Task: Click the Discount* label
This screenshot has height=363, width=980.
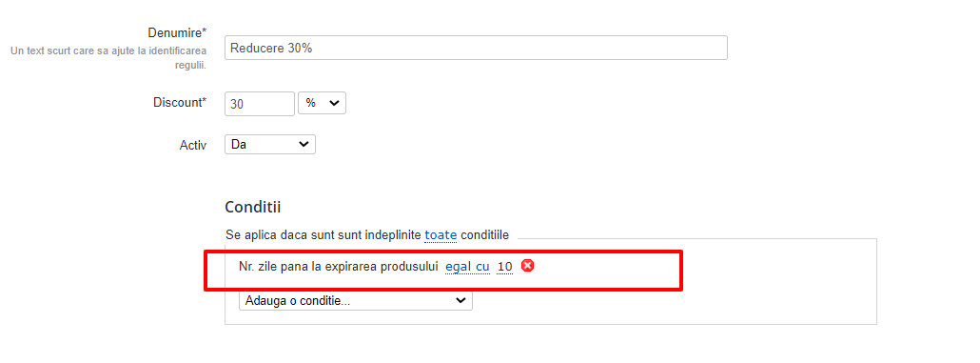Action: coord(180,103)
